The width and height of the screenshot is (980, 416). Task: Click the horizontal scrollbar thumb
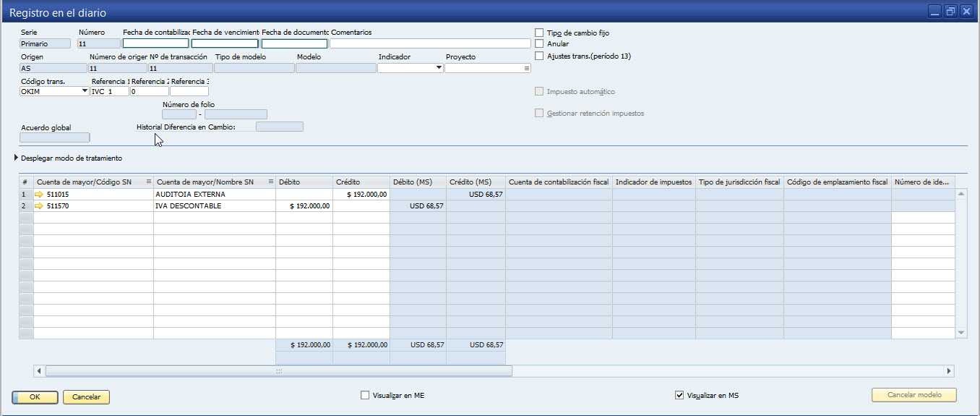pos(278,371)
